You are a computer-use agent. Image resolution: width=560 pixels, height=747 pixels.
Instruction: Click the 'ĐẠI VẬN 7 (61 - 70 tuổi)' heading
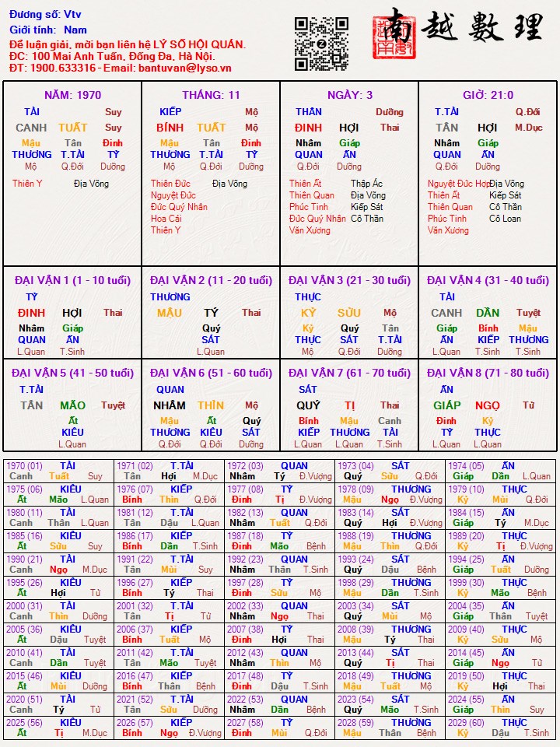[349, 373]
